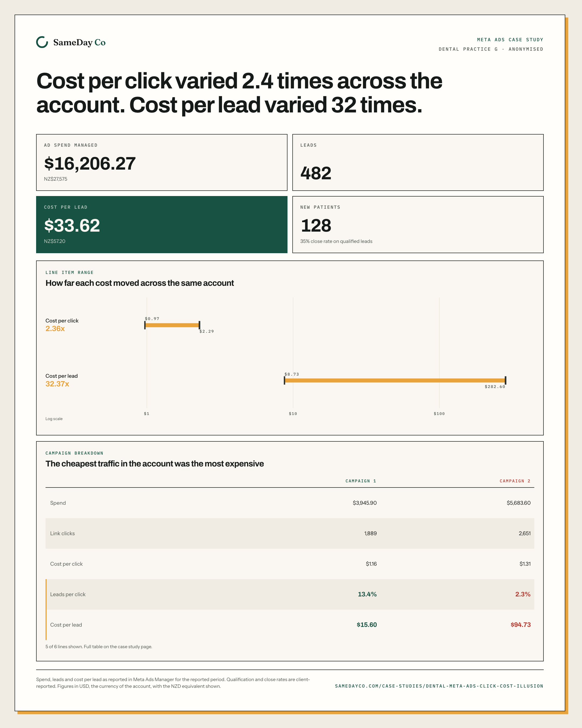
Task: Click the Campaign 2 column header
Action: click(515, 481)
